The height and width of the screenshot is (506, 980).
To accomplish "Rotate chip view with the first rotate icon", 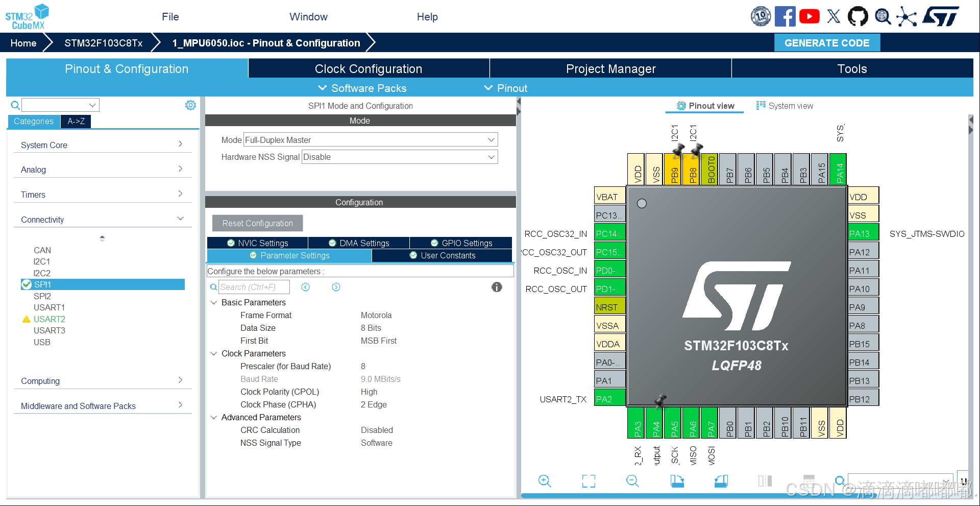I will point(677,481).
